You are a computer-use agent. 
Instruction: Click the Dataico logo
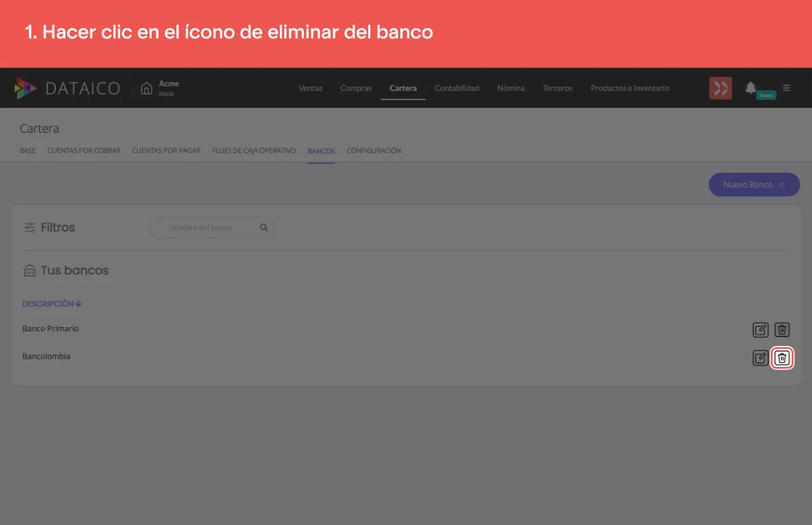tap(67, 88)
